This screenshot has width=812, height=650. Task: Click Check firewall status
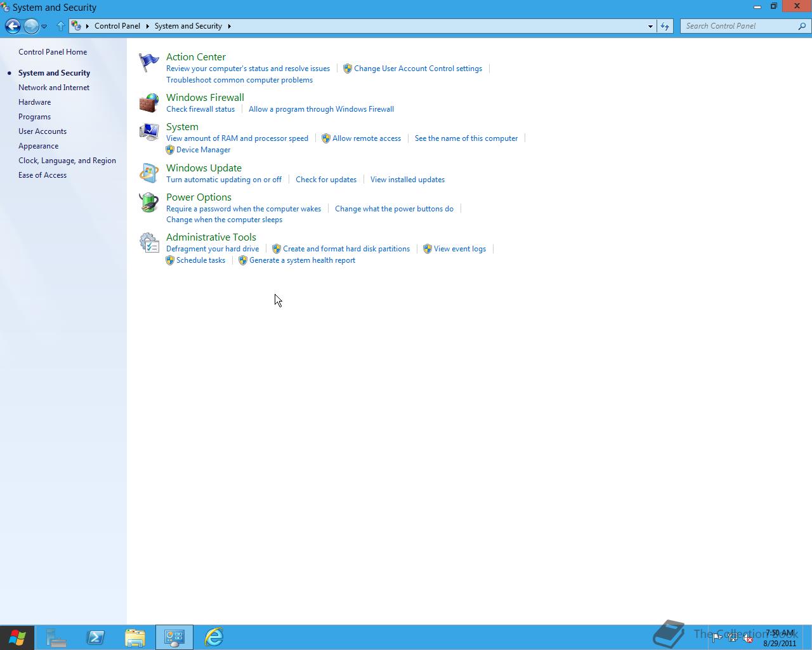(200, 109)
